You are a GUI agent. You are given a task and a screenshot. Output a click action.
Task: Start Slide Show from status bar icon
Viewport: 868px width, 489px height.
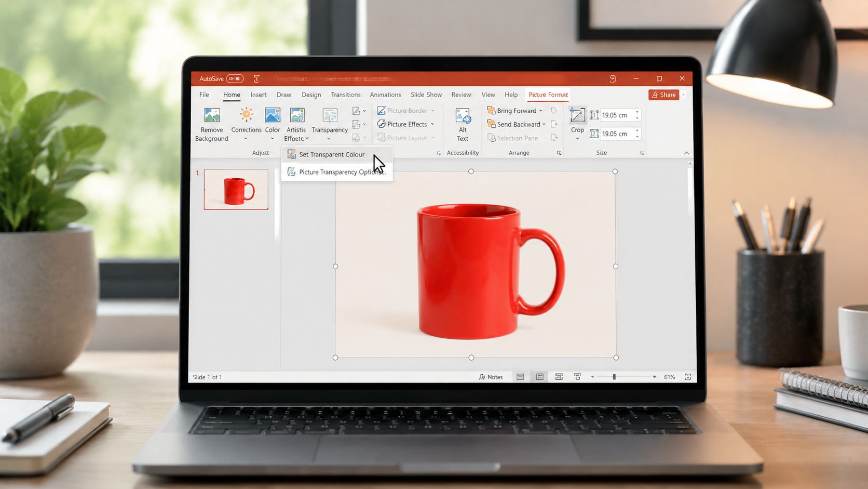[x=577, y=377]
